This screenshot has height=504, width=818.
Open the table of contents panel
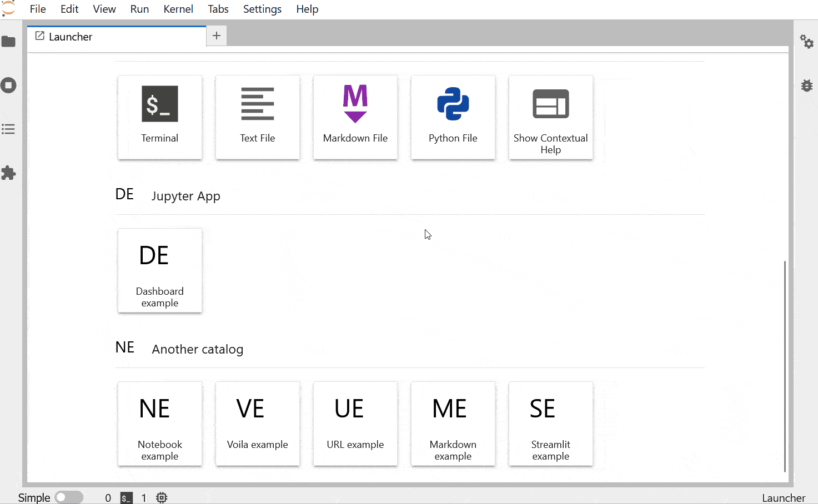click(x=8, y=129)
